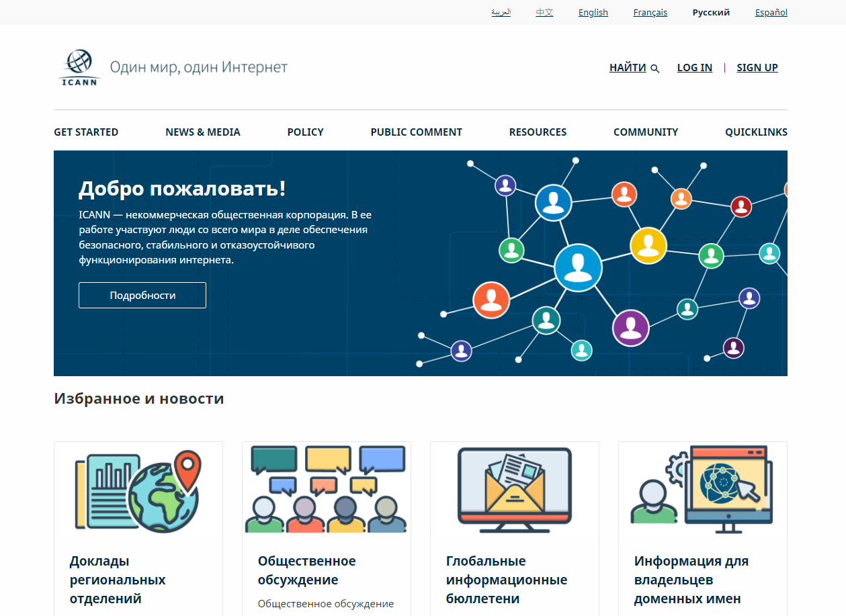Select the PUBLIC COMMENT menu item
Image resolution: width=846 pixels, height=616 pixels.
[x=416, y=132]
